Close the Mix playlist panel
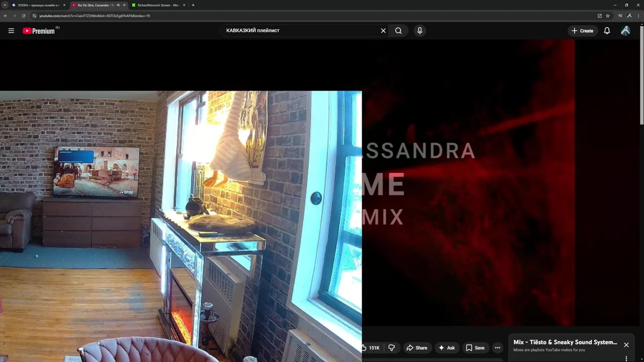Screen dimensions: 644x362 tap(626, 345)
